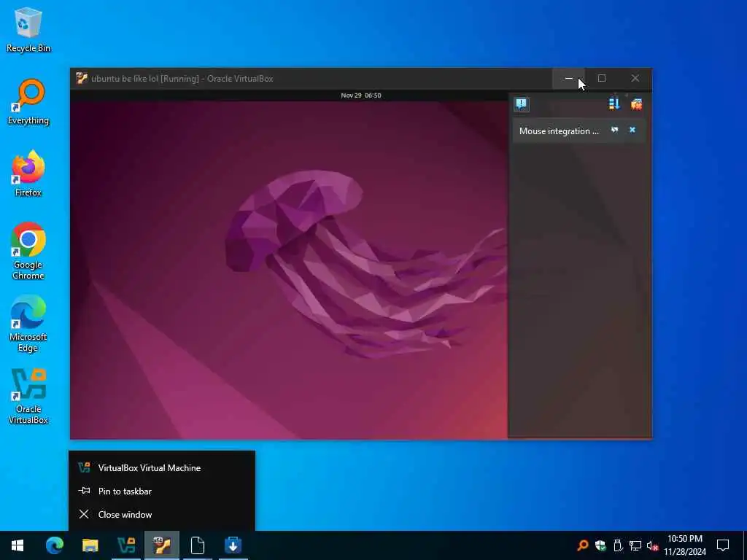Dismiss the Mouse integration notification with its X
The width and height of the screenshot is (747, 560).
pyautogui.click(x=632, y=130)
